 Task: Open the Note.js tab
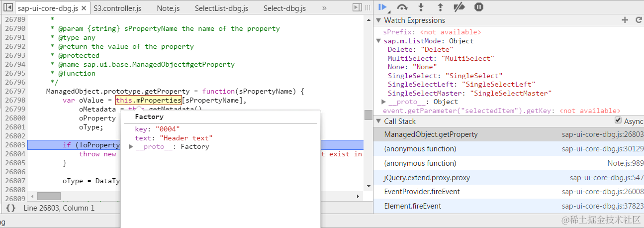coord(168,8)
